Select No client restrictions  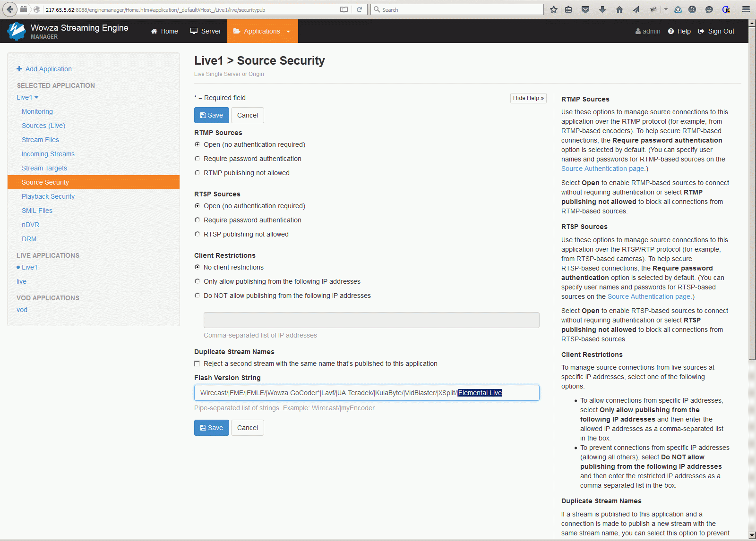tap(198, 267)
